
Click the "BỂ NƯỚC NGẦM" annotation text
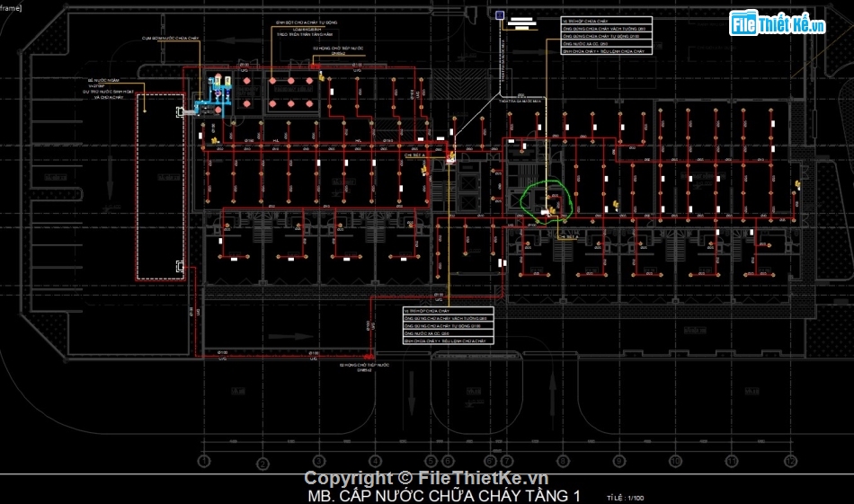[x=96, y=81]
